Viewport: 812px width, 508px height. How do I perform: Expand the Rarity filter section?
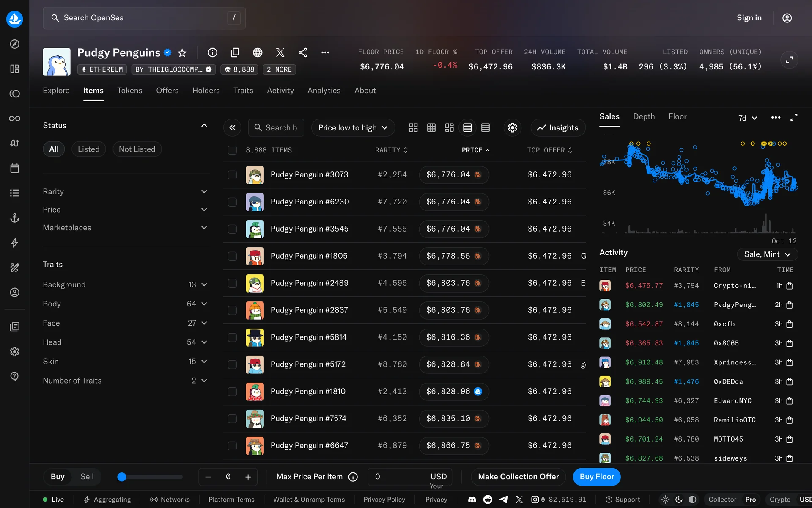click(x=125, y=191)
